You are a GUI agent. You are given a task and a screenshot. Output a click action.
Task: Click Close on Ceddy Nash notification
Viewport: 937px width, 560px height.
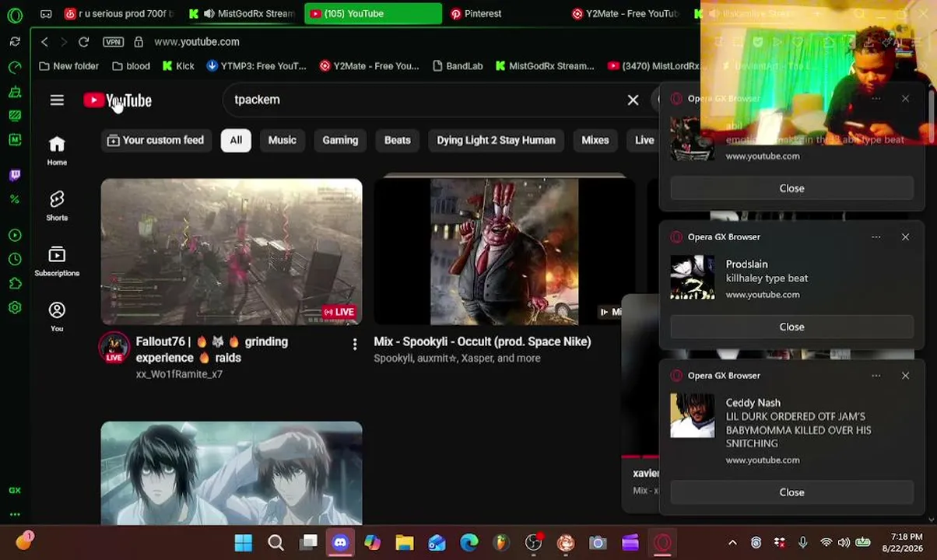791,492
